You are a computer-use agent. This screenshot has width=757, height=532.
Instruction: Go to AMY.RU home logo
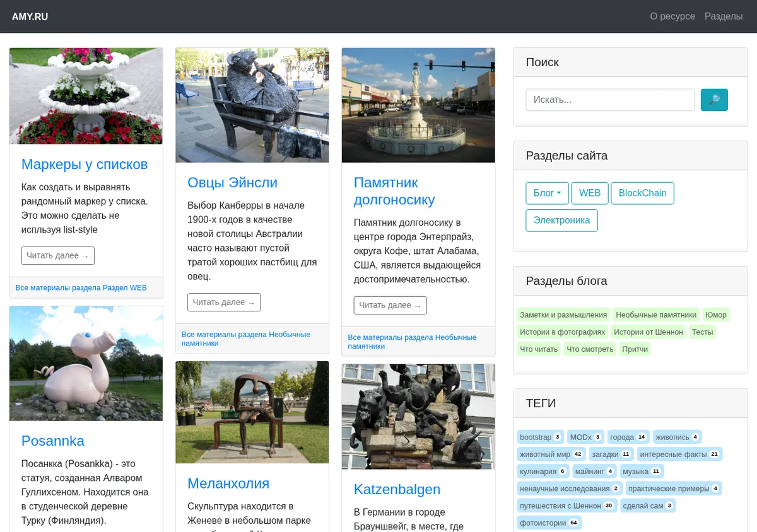pos(30,17)
